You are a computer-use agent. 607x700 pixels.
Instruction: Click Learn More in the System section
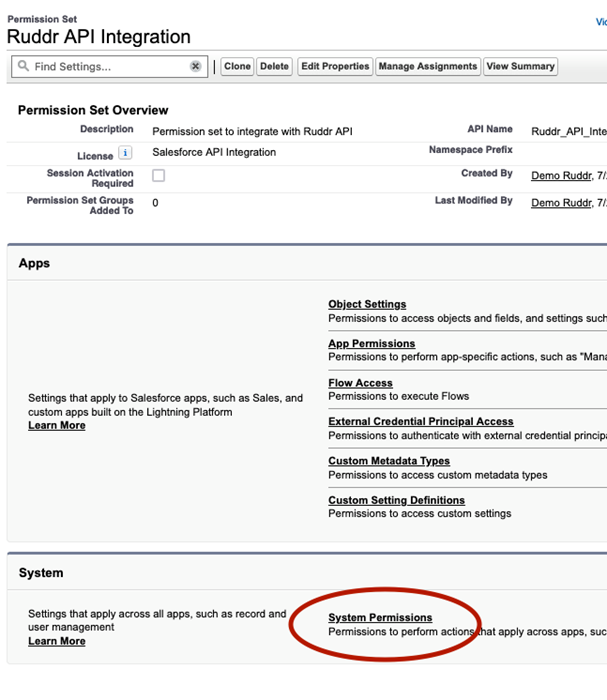point(57,641)
